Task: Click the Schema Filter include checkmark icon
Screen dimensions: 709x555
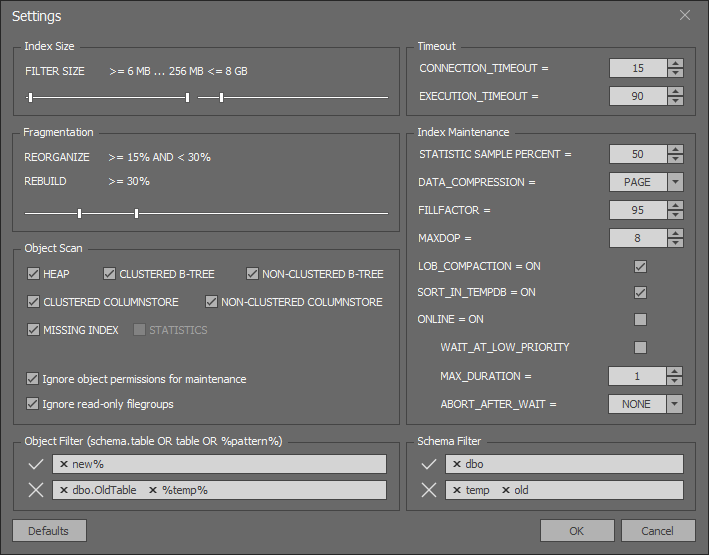Action: (429, 464)
